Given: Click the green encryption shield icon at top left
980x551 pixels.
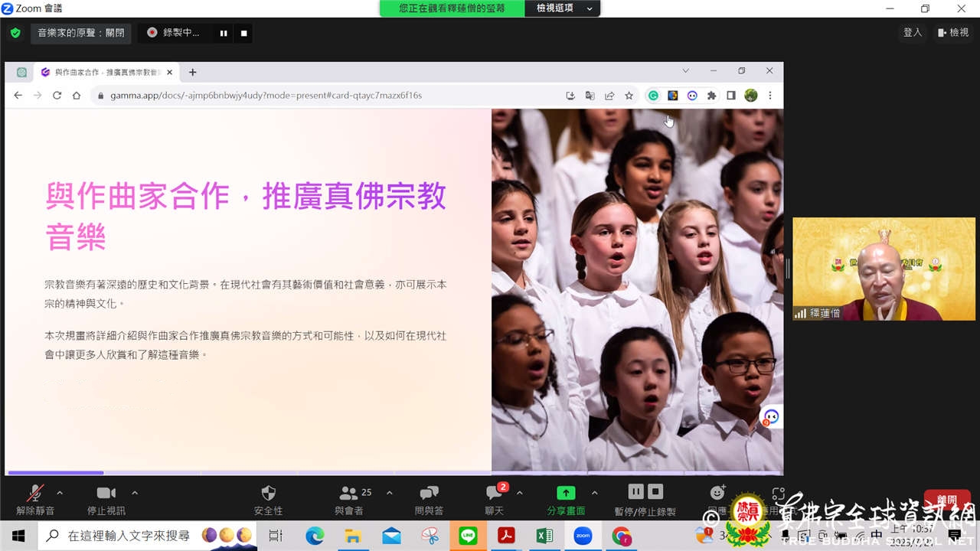Looking at the screenshot, I should (15, 33).
